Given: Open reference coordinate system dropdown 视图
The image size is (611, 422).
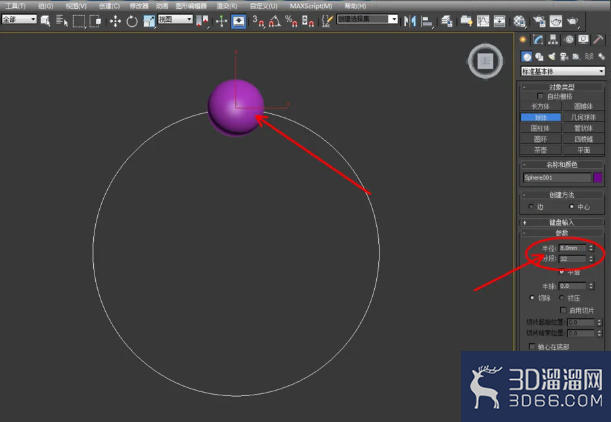Looking at the screenshot, I should (175, 19).
